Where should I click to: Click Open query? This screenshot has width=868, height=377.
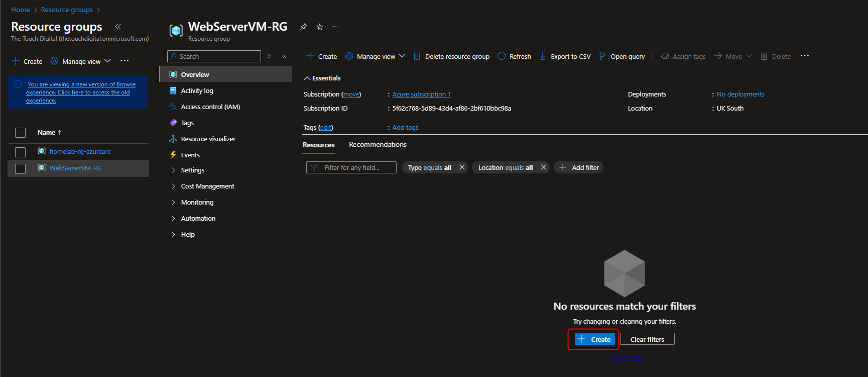(622, 56)
